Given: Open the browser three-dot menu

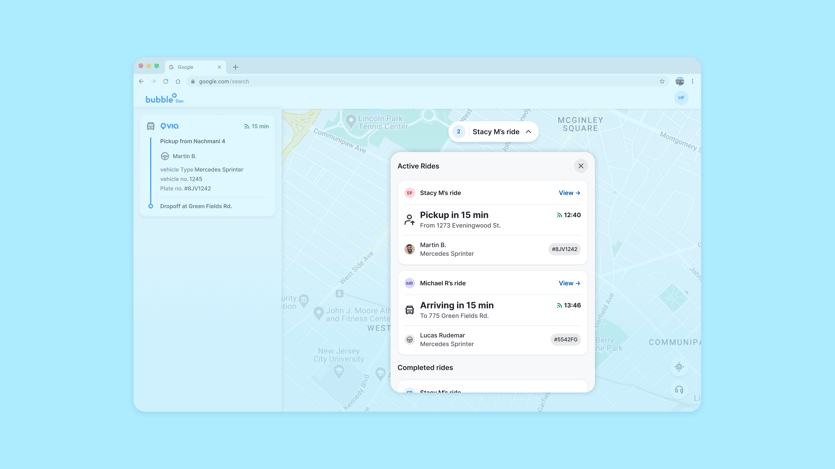Looking at the screenshot, I should pos(692,82).
